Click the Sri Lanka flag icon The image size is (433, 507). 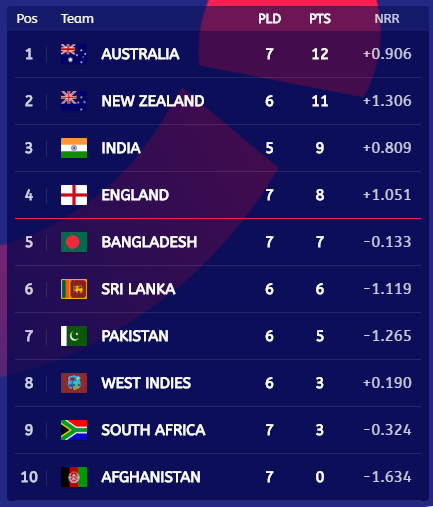[74, 289]
